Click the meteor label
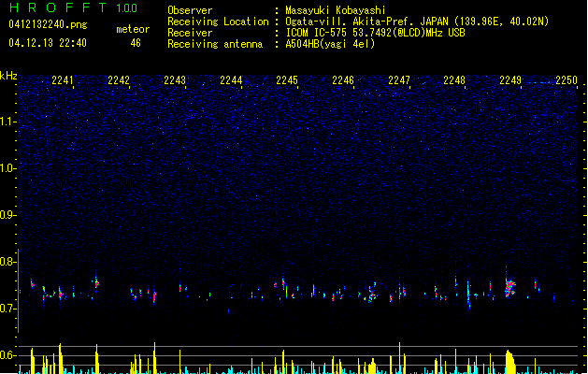 click(x=133, y=29)
